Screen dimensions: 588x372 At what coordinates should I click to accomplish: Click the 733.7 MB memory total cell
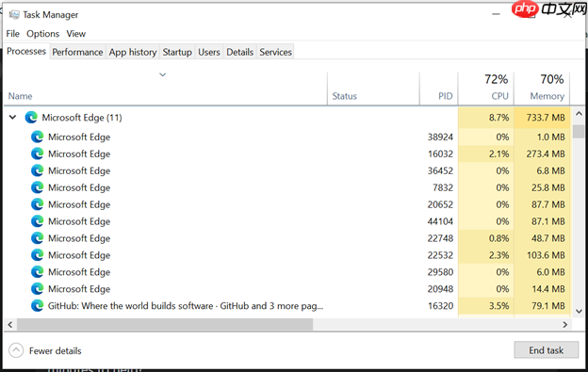[x=542, y=118]
